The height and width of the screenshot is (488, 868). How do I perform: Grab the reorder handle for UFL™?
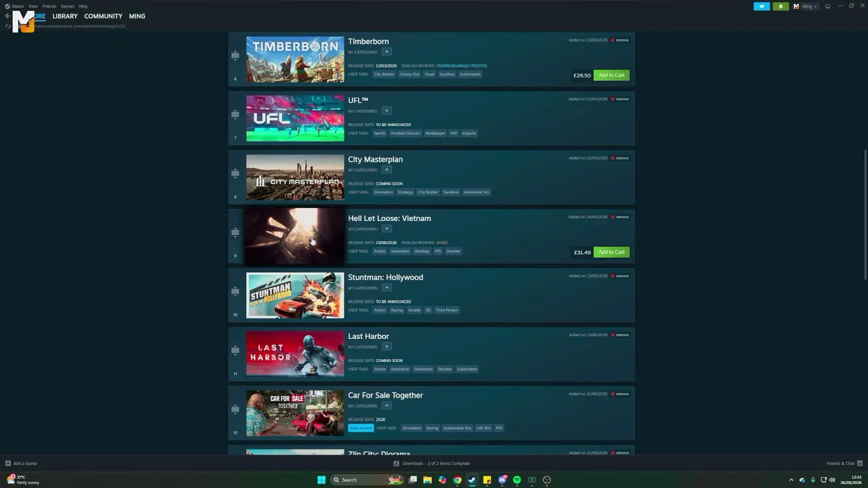(235, 115)
